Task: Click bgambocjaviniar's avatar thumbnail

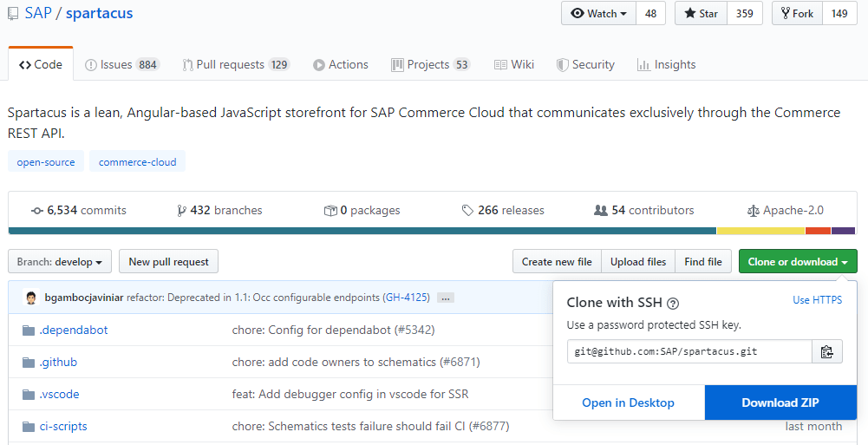Action: [30, 298]
